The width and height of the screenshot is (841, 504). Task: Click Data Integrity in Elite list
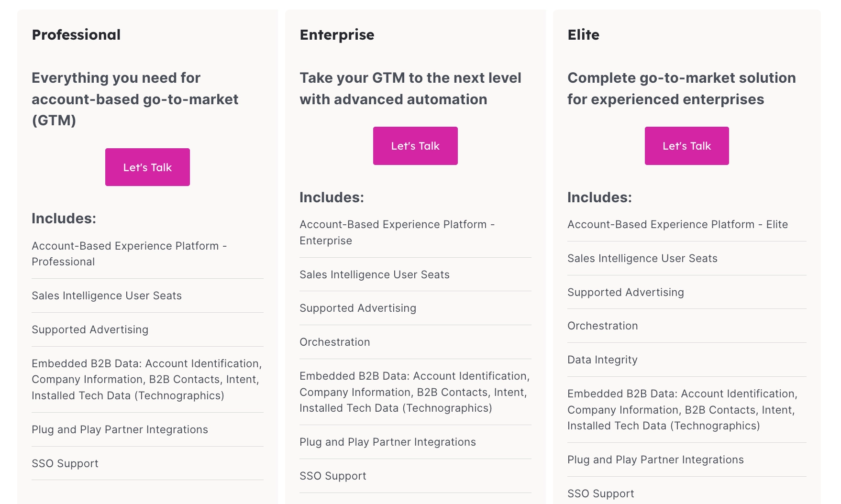pyautogui.click(x=602, y=360)
